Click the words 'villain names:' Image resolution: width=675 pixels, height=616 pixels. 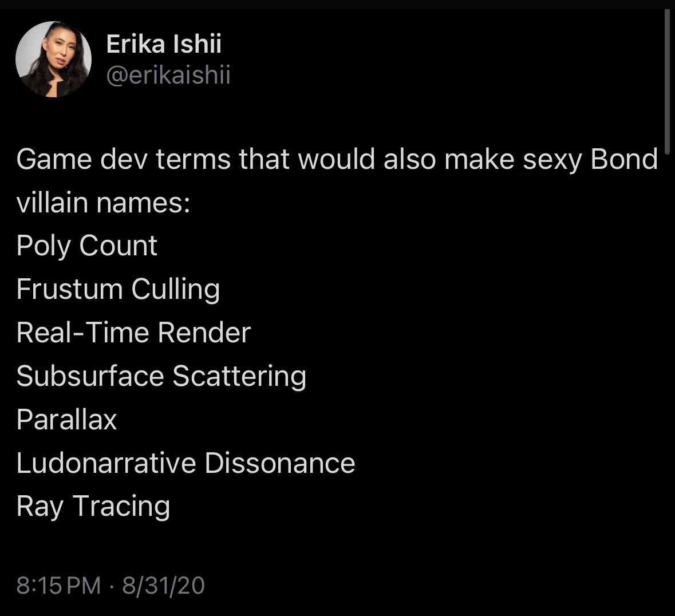coord(103,203)
